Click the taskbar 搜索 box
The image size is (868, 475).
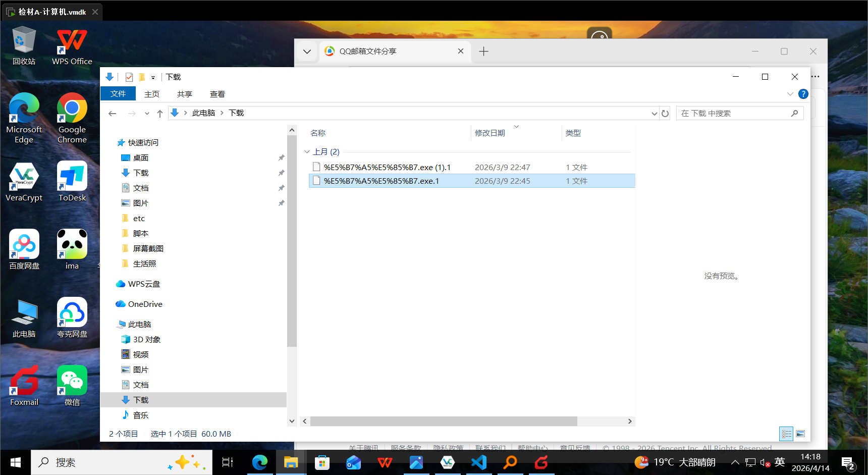(122, 462)
